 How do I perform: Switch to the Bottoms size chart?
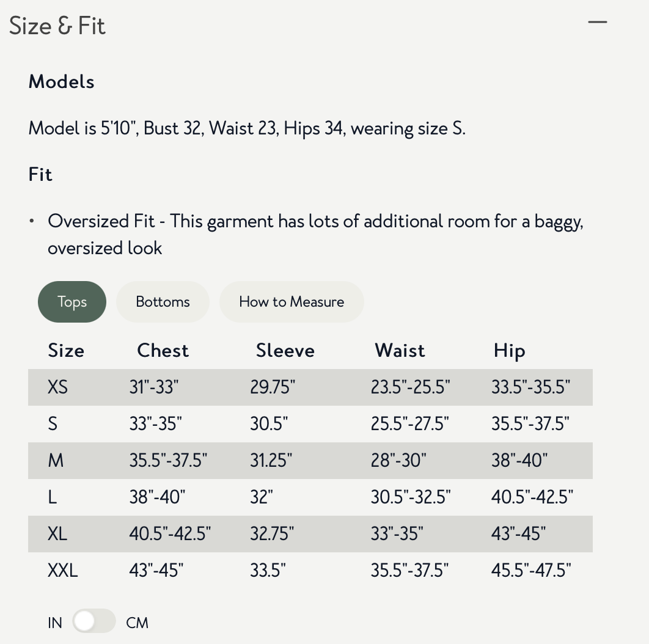click(163, 302)
